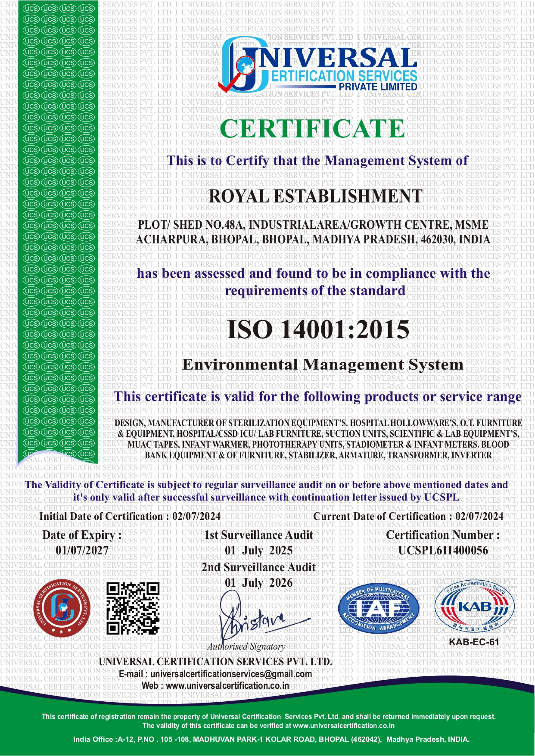The height and width of the screenshot is (756, 535).
Task: Open the www.universalcertification.co.in web link
Action: coord(227,685)
